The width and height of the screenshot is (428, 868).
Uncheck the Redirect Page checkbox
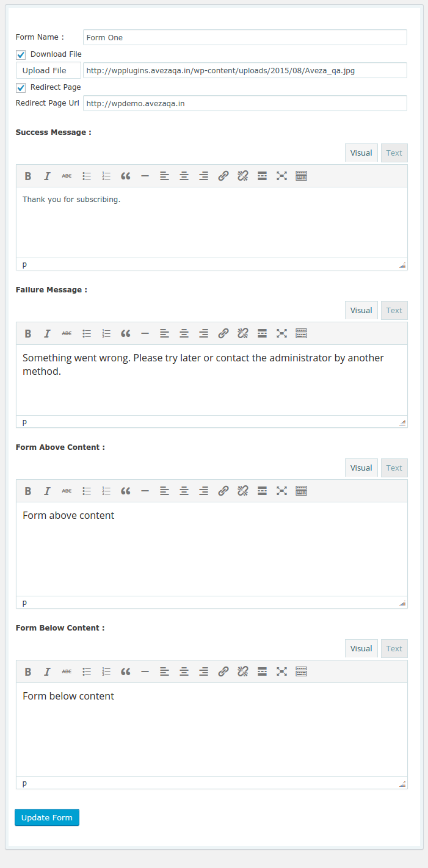[x=21, y=88]
